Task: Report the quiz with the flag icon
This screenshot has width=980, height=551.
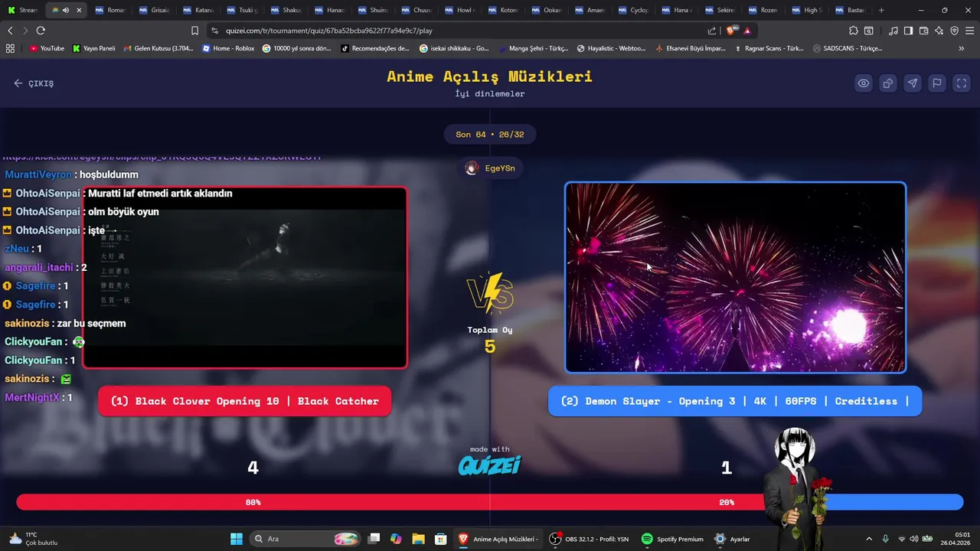Action: point(936,83)
